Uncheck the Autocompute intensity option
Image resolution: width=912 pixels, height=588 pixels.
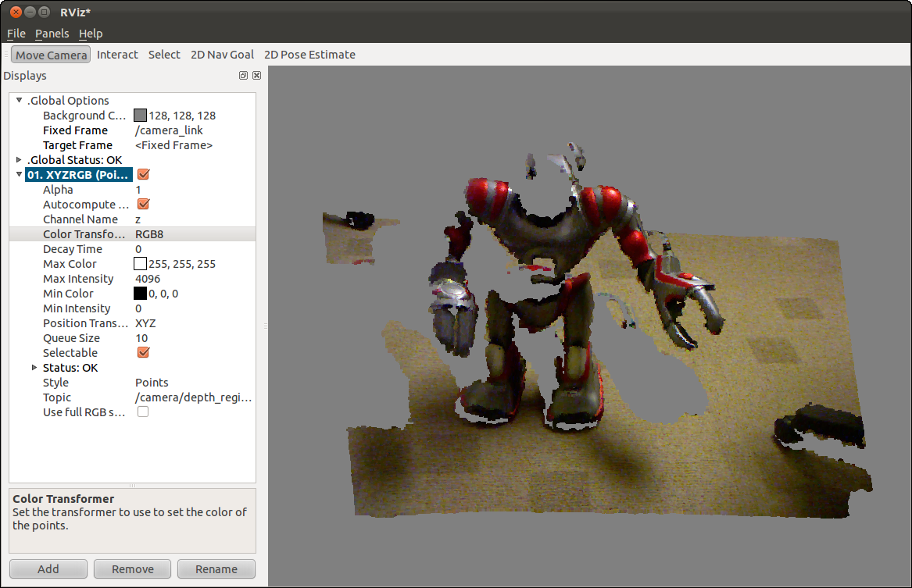click(144, 204)
